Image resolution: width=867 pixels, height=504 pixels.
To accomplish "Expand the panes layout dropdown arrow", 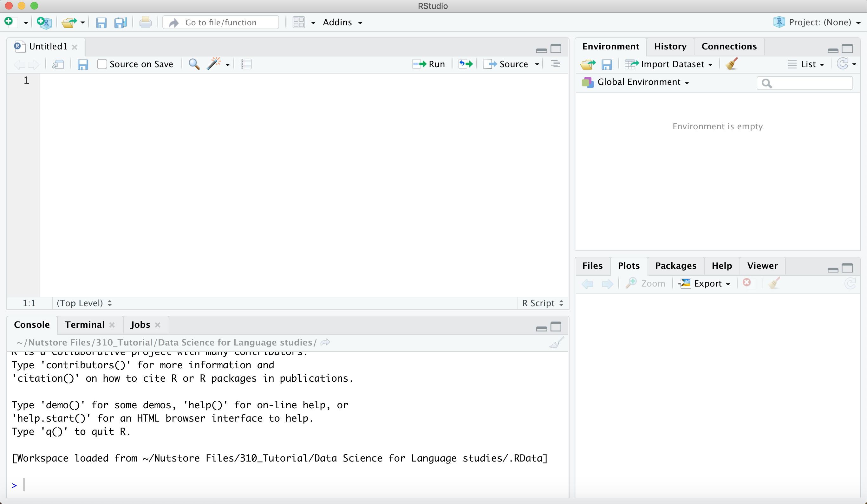I will (x=313, y=23).
